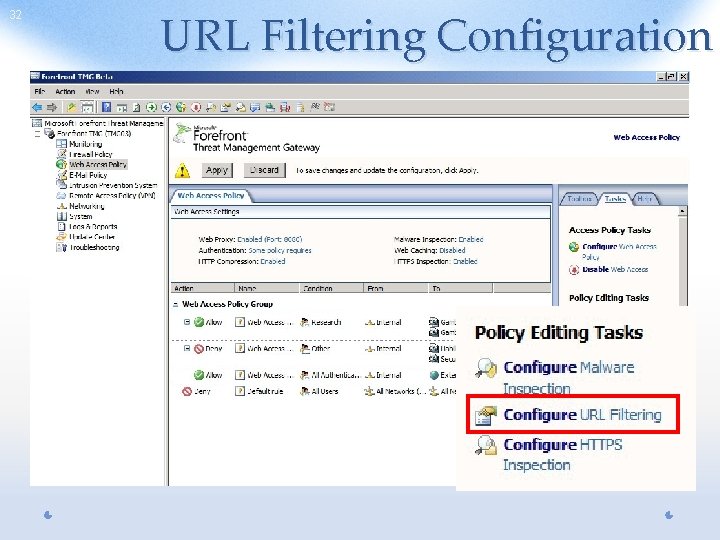Click the blue question mark Help toolbar icon

coord(107,107)
